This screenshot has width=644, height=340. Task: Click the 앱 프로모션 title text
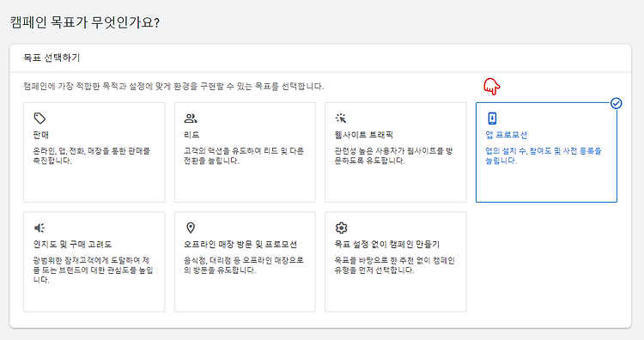coord(506,135)
